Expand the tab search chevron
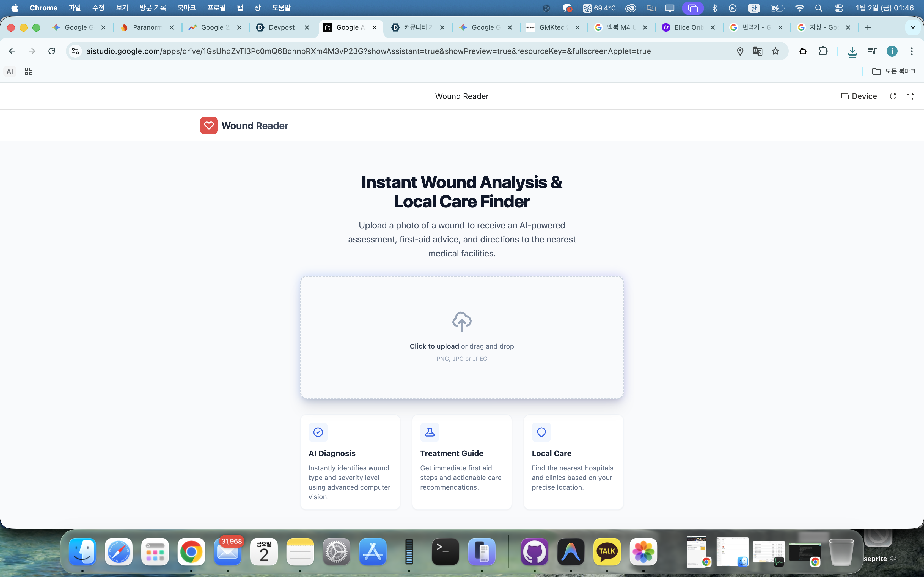The width and height of the screenshot is (924, 577). [x=912, y=27]
